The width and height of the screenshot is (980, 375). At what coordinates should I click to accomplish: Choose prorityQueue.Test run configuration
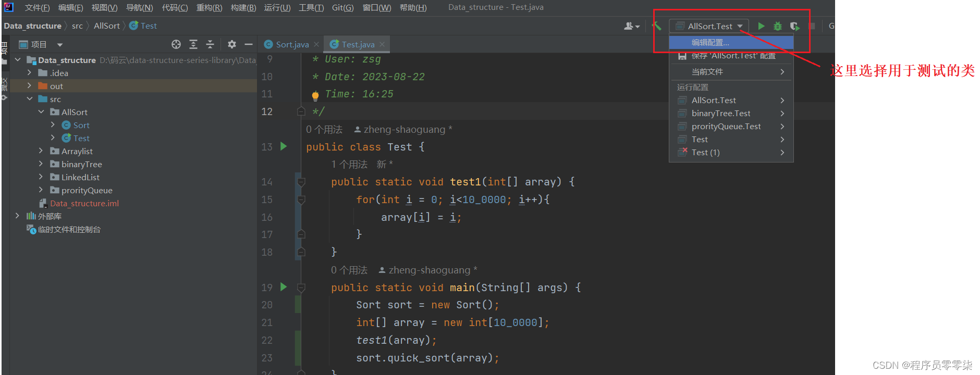(x=731, y=126)
